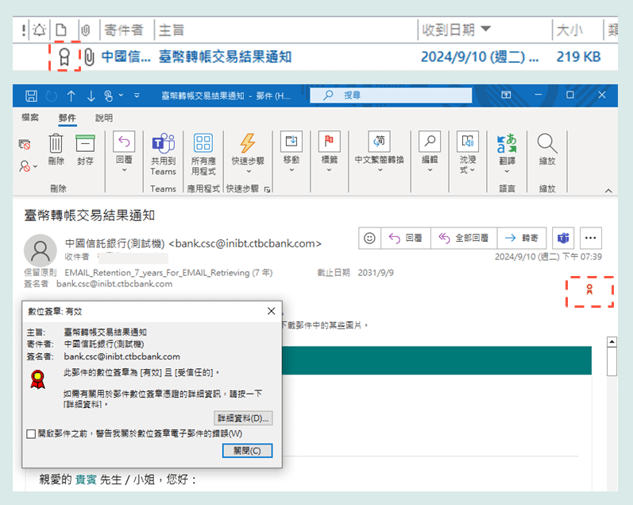The width and height of the screenshot is (633, 505).
Task: Close the 數位簽章 dialog with X
Action: pyautogui.click(x=271, y=311)
